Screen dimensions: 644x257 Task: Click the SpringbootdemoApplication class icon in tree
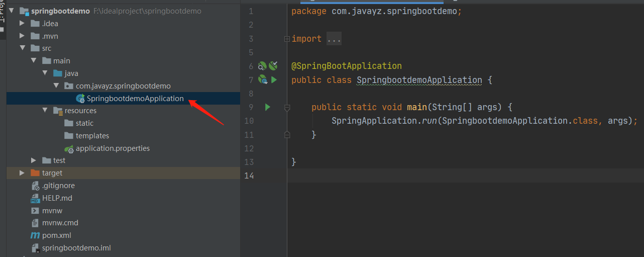[80, 99]
